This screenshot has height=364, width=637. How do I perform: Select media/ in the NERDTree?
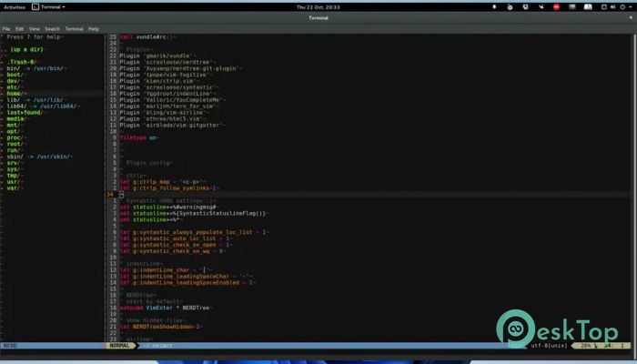tap(16, 119)
